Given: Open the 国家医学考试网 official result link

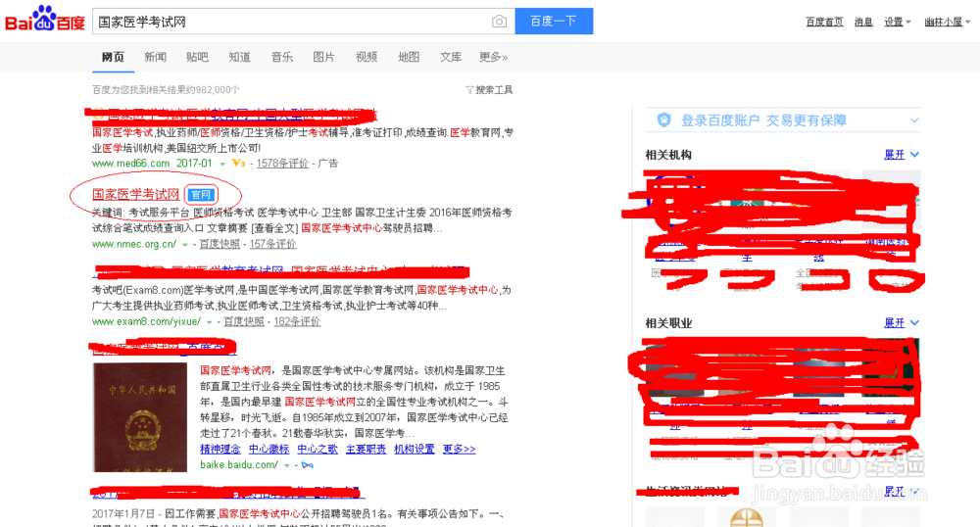Looking at the screenshot, I should [x=135, y=195].
